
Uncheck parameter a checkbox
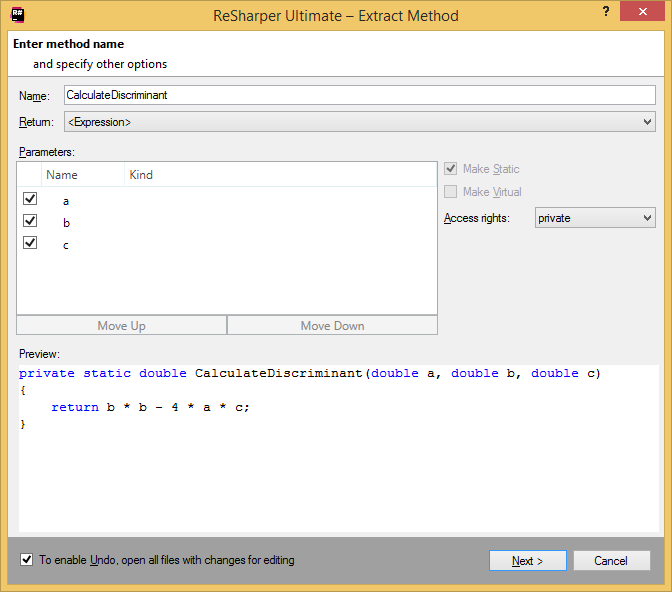click(x=30, y=199)
